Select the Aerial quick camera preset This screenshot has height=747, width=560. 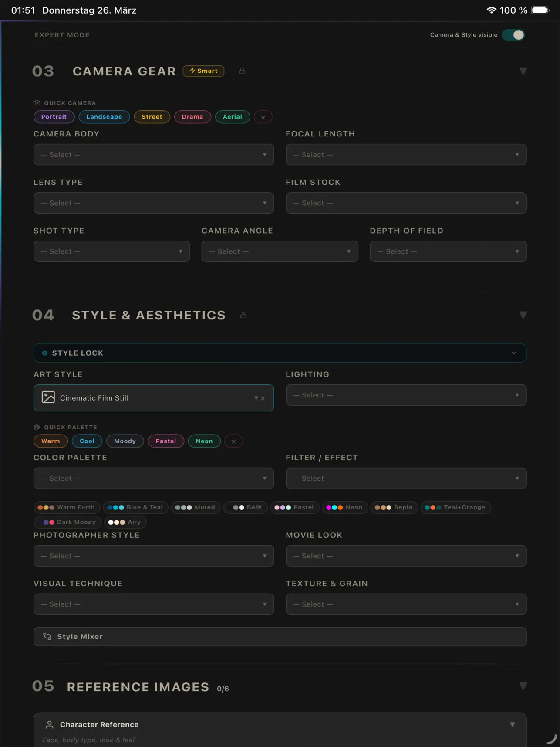point(233,117)
